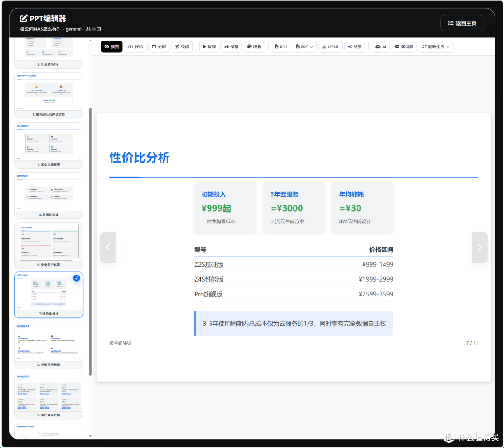Open the AI robot assistant

(x=381, y=47)
